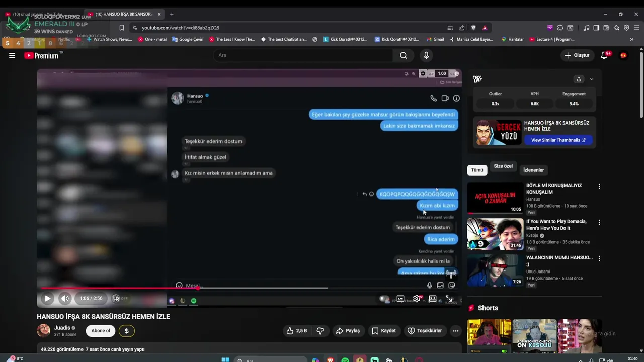Seek on the video progress bar
Image resolution: width=644 pixels, height=362 pixels.
pyautogui.click(x=249, y=288)
